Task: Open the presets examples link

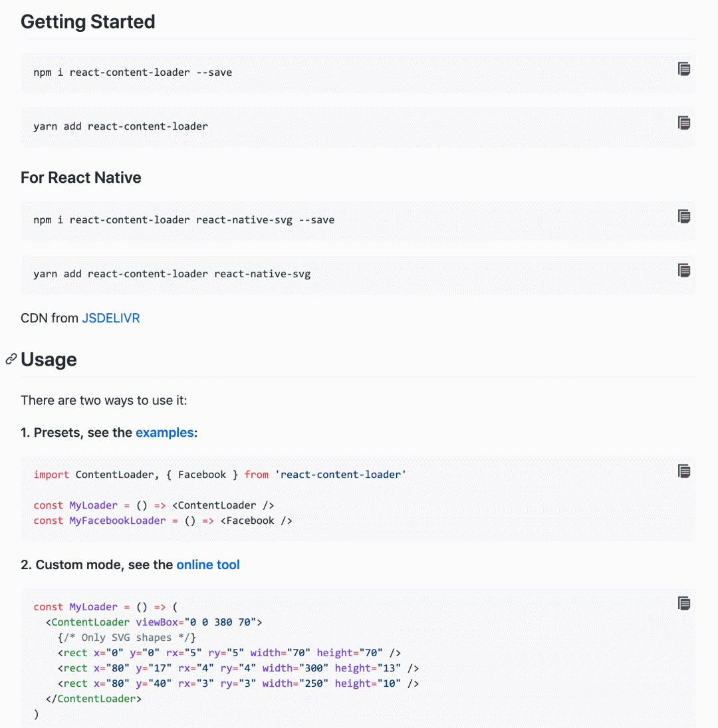Action: tap(164, 433)
